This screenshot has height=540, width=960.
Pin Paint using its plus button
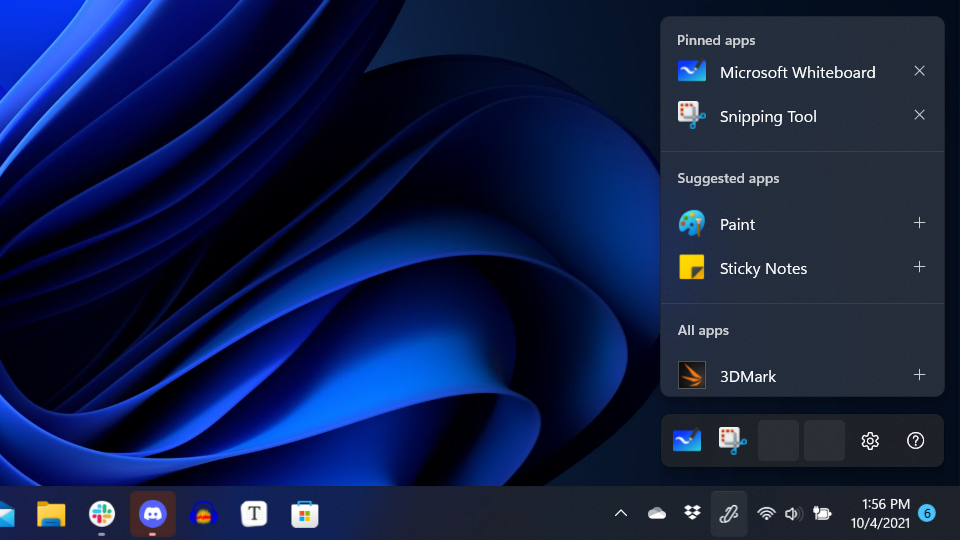pos(919,223)
